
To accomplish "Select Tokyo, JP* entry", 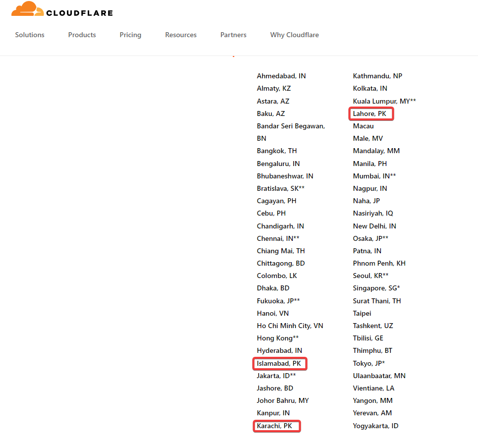I will click(369, 364).
